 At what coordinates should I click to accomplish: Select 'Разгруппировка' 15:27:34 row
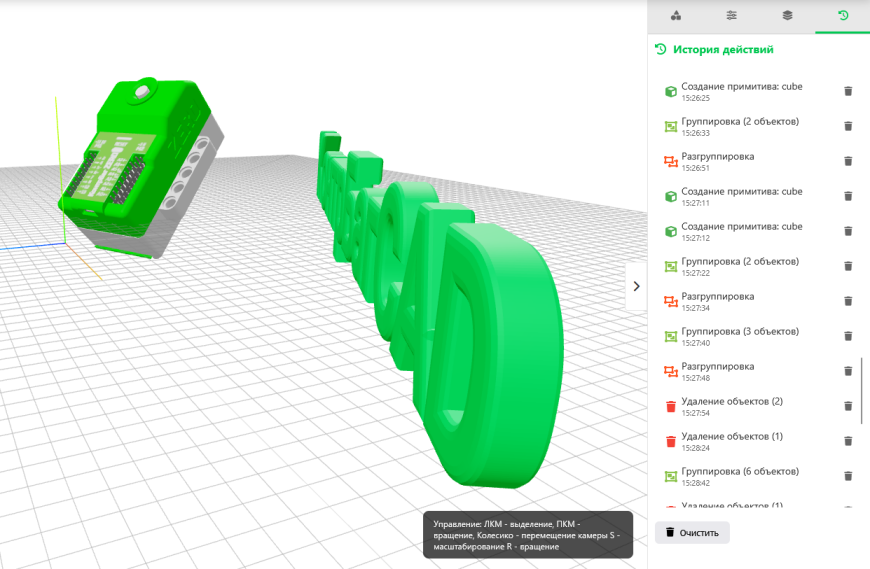(758, 301)
